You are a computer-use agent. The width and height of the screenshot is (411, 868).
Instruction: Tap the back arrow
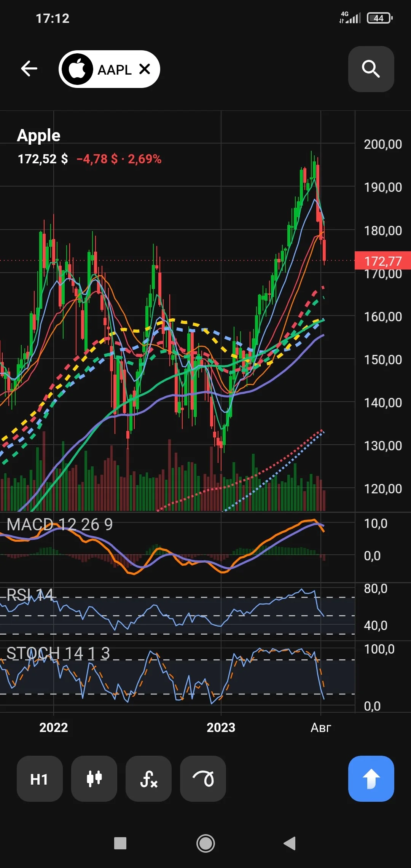[x=29, y=69]
